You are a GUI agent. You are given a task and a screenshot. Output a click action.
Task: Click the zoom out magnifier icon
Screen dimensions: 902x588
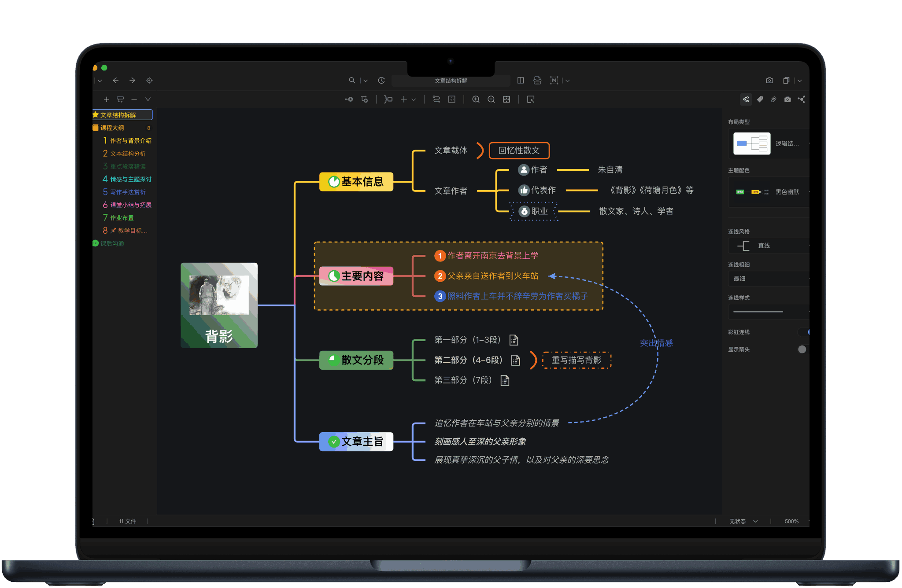pos(491,99)
